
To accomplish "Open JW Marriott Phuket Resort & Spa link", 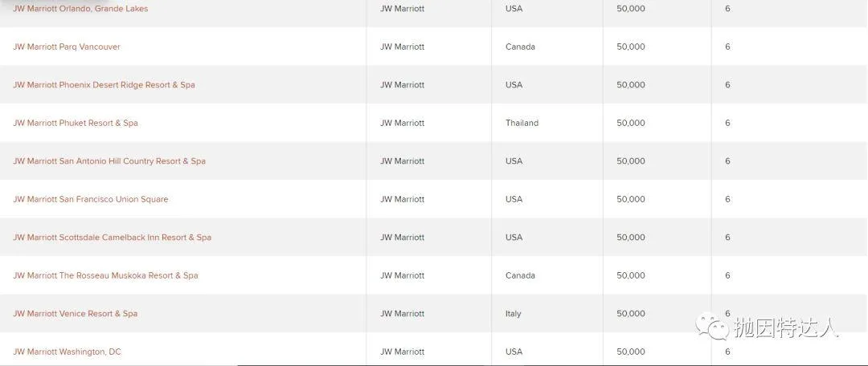I will point(76,124).
